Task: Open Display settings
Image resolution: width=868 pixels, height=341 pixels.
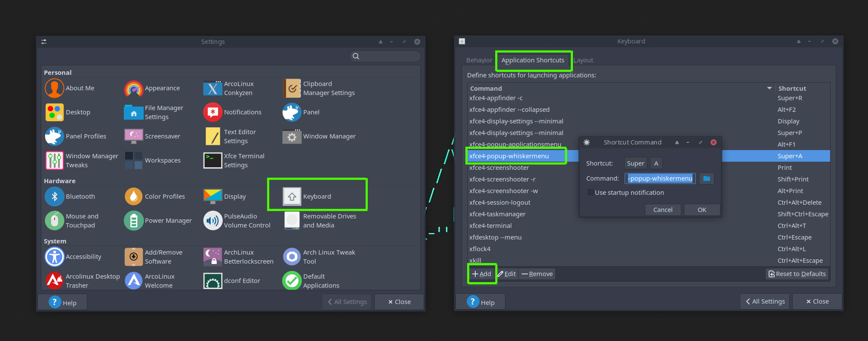Action: [x=225, y=197]
